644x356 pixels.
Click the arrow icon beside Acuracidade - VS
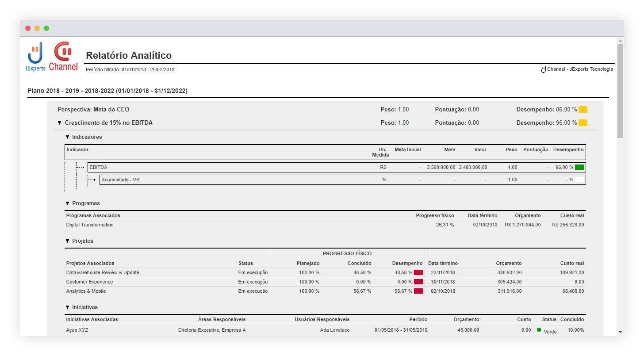click(x=92, y=180)
